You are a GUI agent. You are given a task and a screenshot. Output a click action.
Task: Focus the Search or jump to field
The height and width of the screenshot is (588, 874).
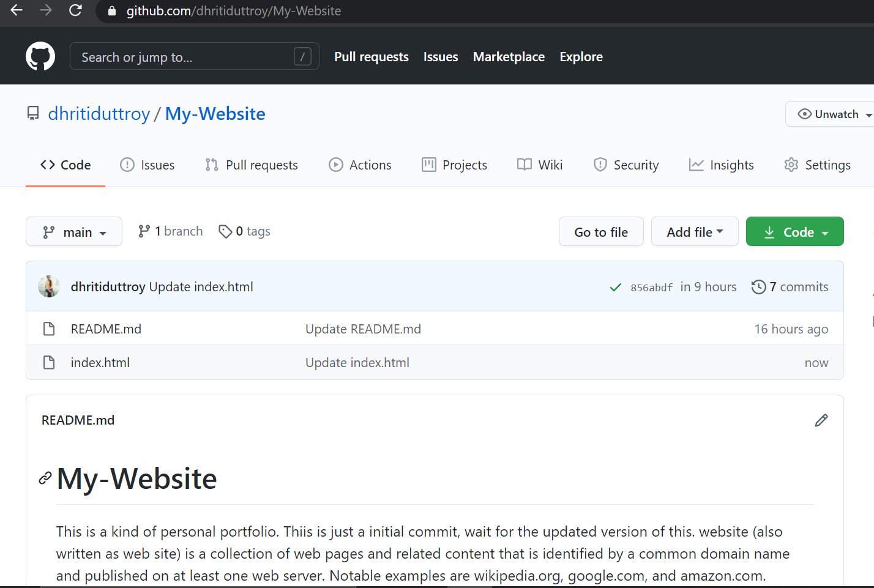[195, 57]
